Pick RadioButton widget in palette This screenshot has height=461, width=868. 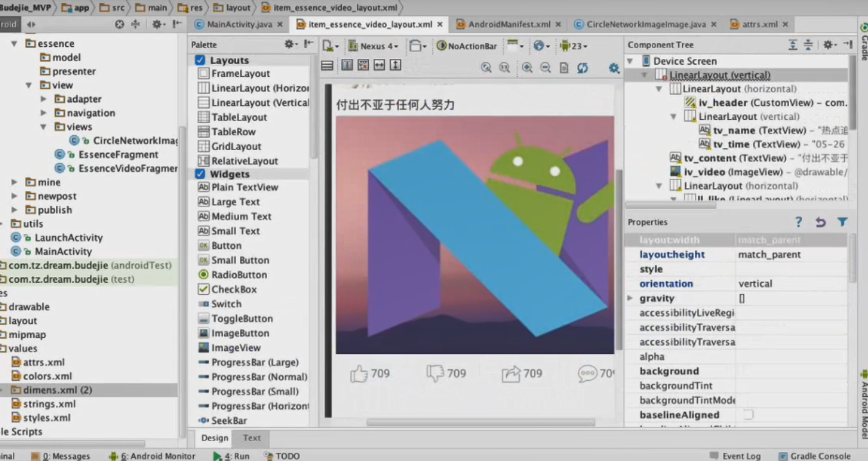pyautogui.click(x=233, y=274)
